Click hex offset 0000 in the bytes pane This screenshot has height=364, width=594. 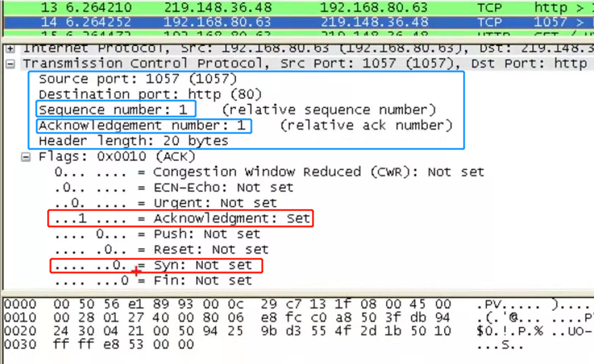20,304
